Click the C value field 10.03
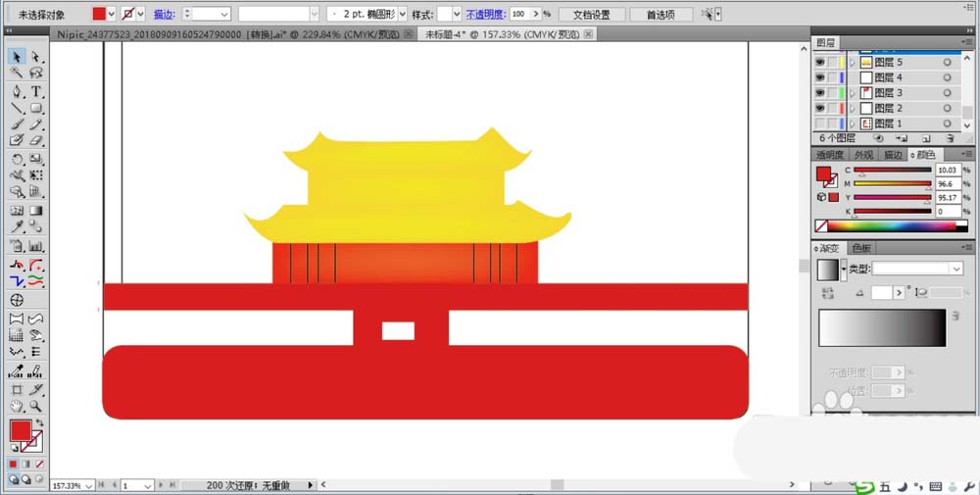980x495 pixels. pos(948,170)
